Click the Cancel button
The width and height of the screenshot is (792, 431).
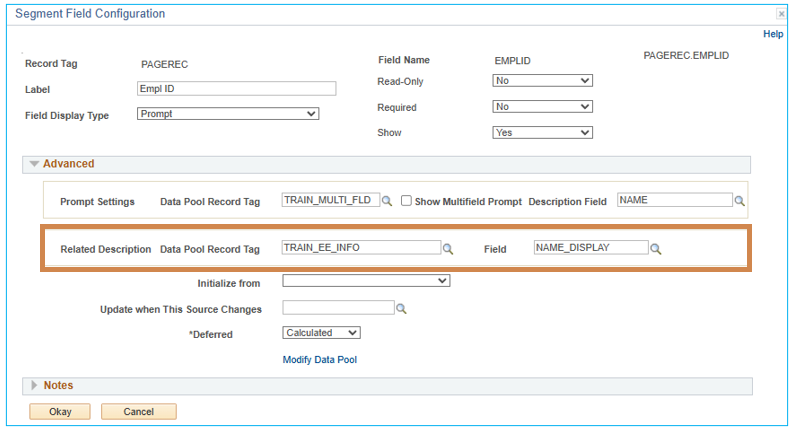tap(139, 411)
